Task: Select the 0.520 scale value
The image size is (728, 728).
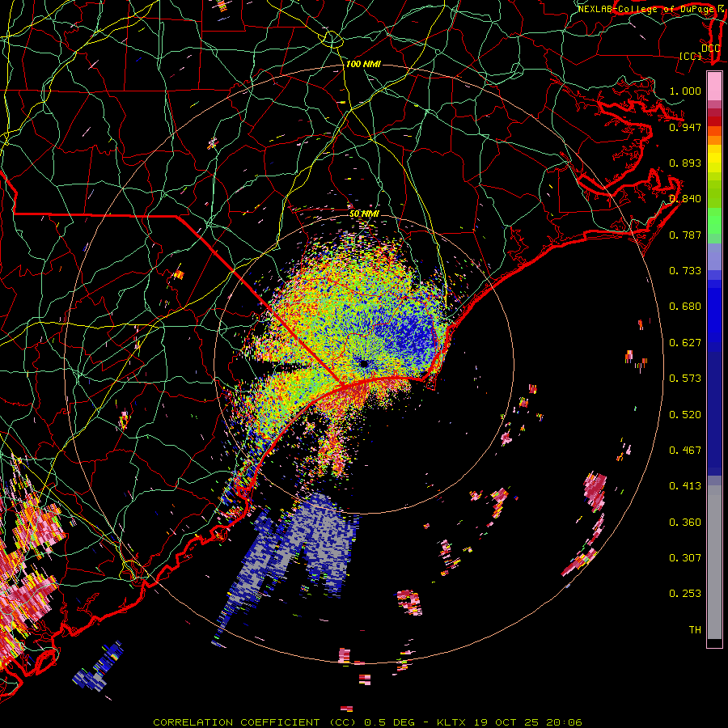Action: click(x=685, y=415)
